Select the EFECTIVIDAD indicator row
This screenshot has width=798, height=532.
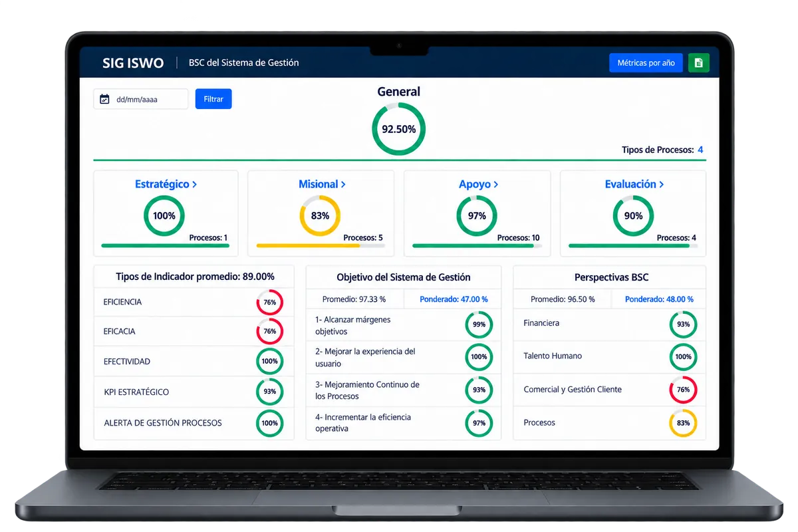[x=194, y=361]
